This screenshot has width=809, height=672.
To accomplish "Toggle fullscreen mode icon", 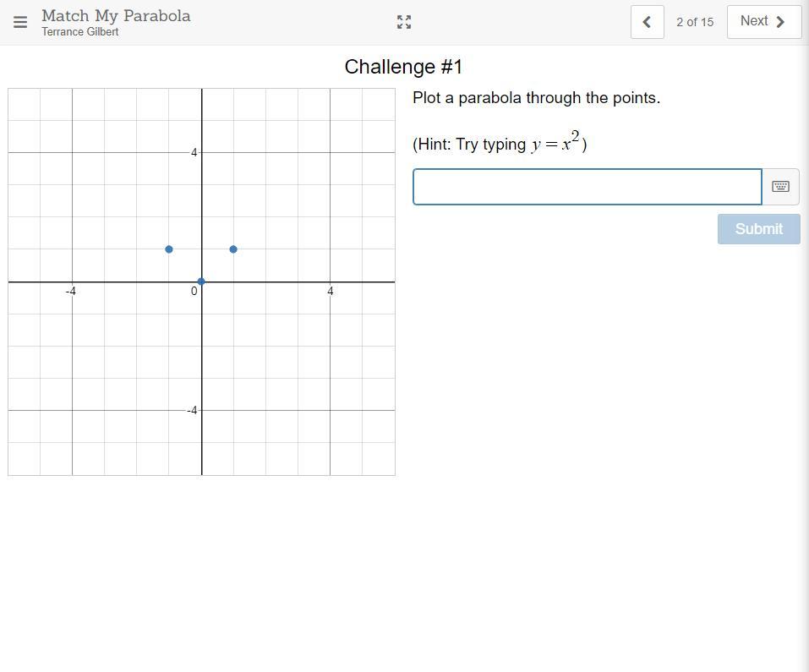I will (x=404, y=22).
